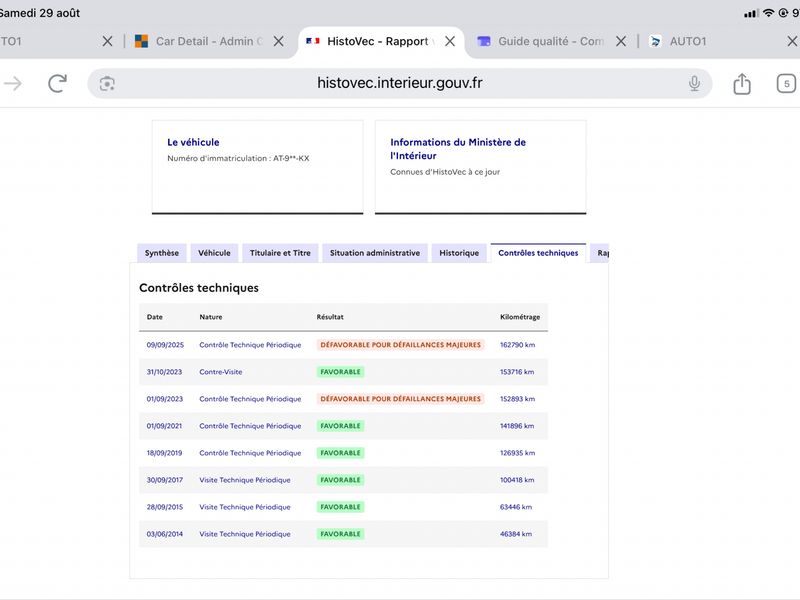Viewport: 800px width, 600px height.
Task: Open the tab switcher showing 5 tabs
Action: [786, 84]
